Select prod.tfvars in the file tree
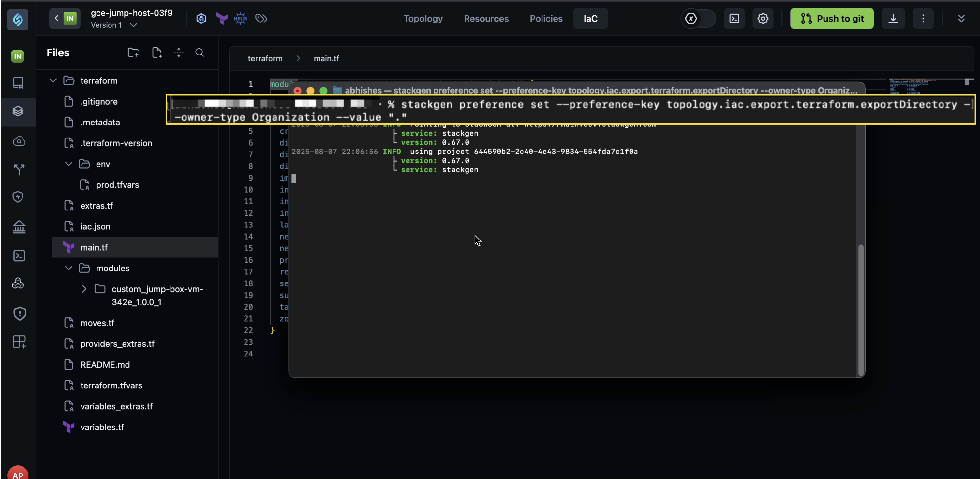The image size is (980, 479). pos(117,185)
